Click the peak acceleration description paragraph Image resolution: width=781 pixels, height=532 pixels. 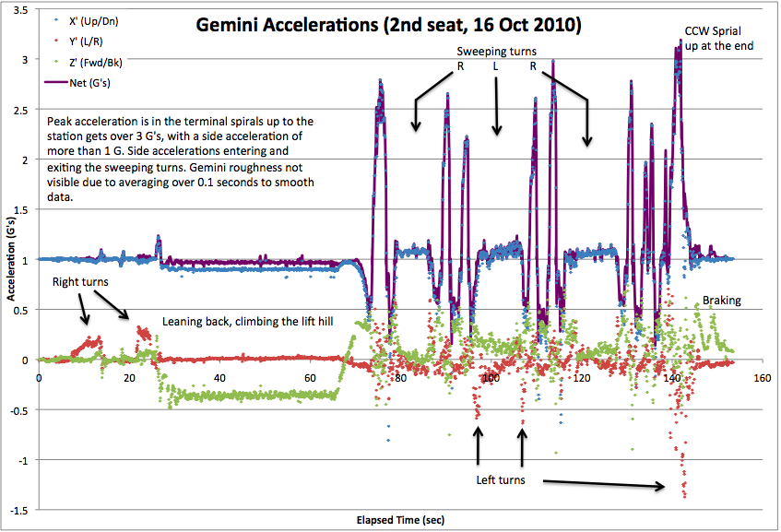click(181, 159)
